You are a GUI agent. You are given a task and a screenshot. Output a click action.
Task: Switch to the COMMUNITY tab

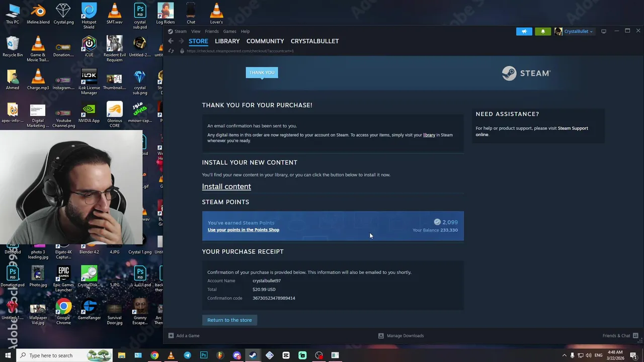tap(265, 41)
